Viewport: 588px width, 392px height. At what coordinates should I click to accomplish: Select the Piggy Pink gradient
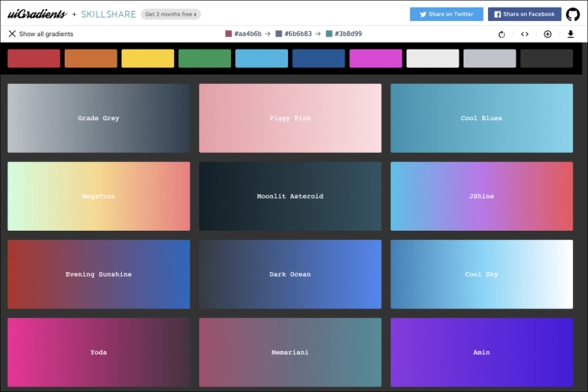pyautogui.click(x=291, y=118)
